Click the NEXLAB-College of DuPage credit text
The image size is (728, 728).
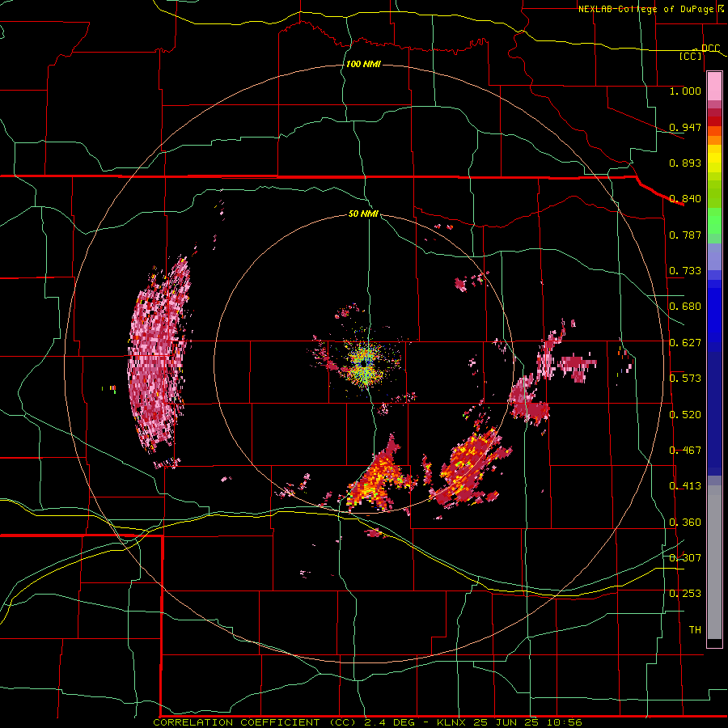point(645,9)
